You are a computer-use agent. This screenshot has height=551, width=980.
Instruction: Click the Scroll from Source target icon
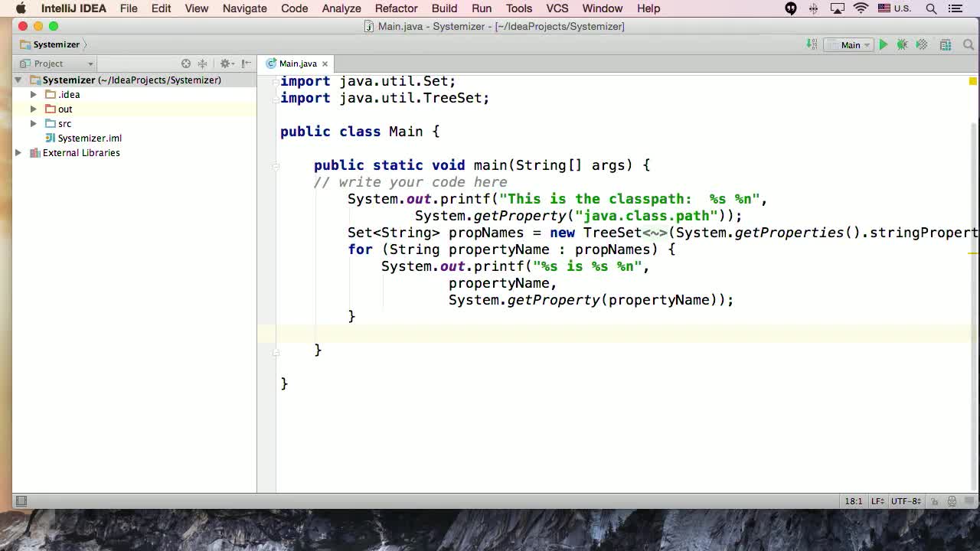[186, 64]
